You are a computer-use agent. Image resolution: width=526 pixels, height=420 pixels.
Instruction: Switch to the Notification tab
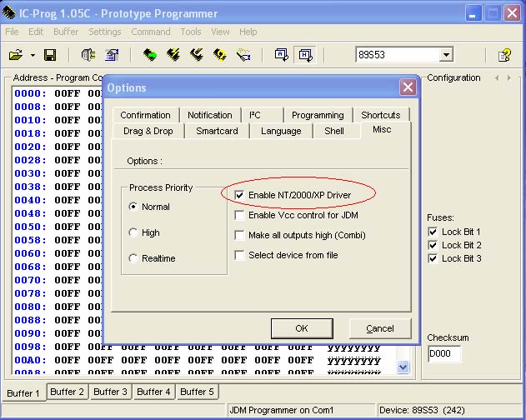[x=210, y=115]
